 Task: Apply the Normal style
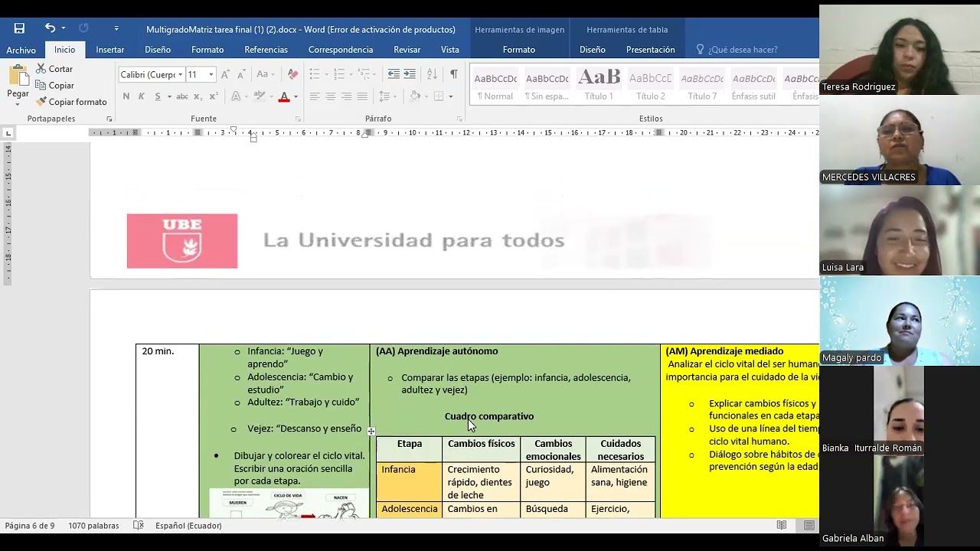[495, 86]
